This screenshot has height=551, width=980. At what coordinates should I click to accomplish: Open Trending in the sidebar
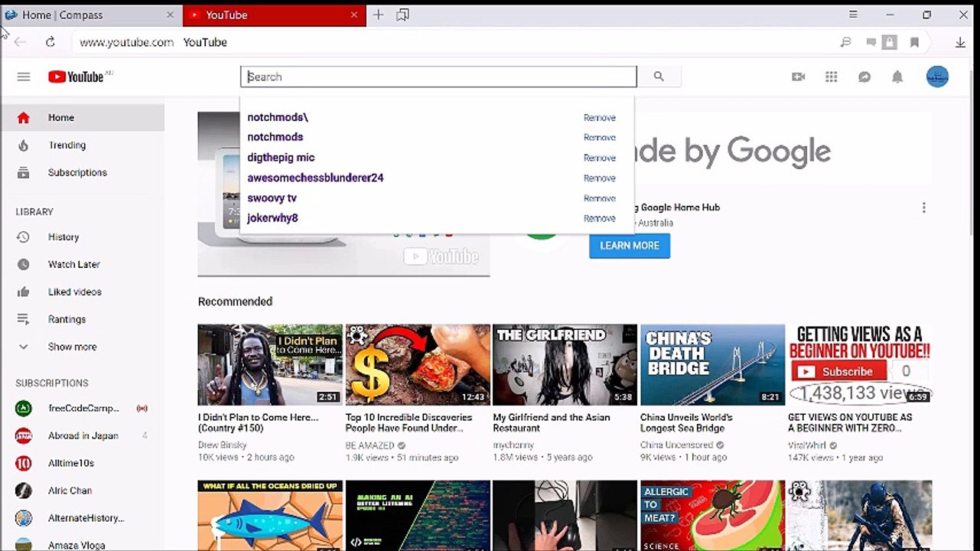point(82,145)
